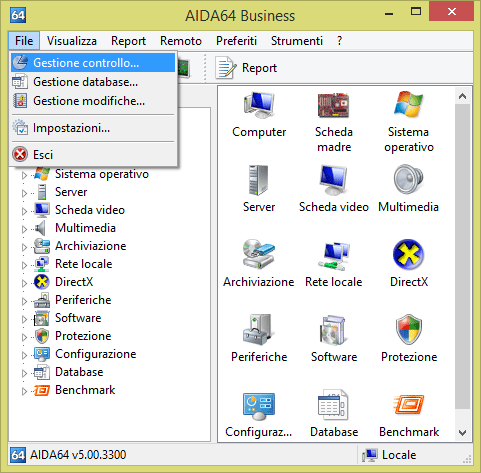Open the Server icon in right pane
481x473 pixels.
(258, 180)
